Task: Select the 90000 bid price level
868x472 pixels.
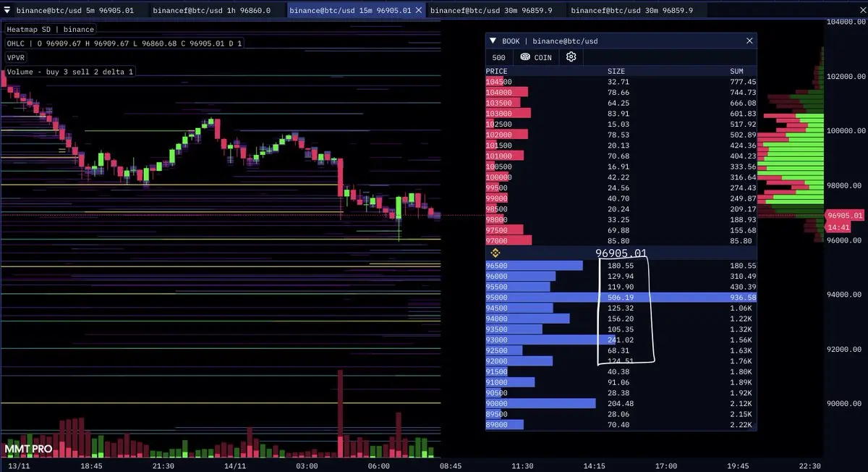Action: [621, 404]
